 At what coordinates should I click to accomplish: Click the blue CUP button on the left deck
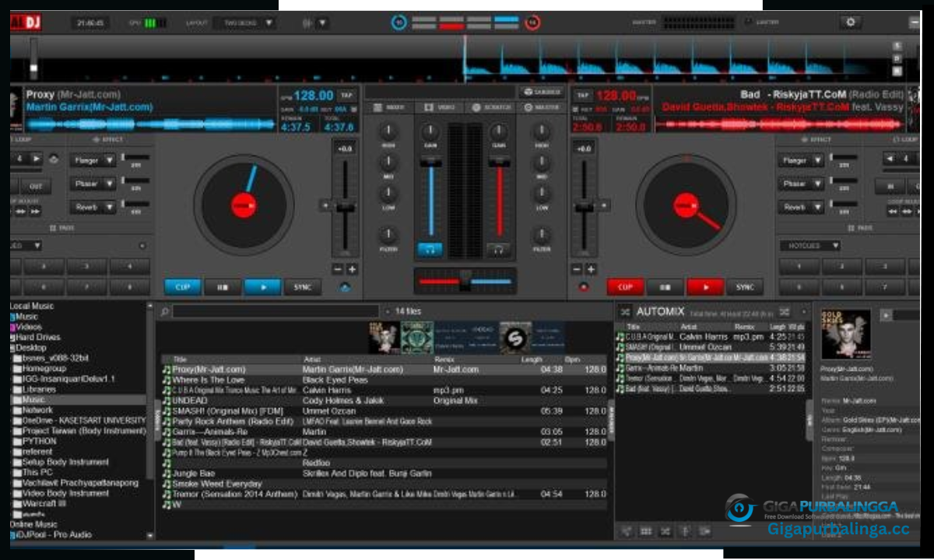[183, 287]
